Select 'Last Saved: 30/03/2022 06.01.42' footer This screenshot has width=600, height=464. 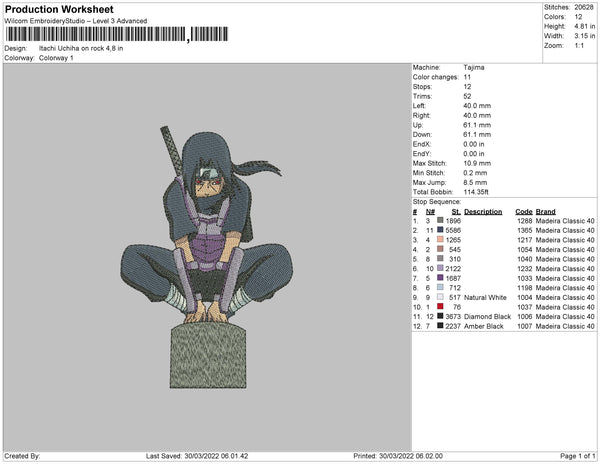197,456
